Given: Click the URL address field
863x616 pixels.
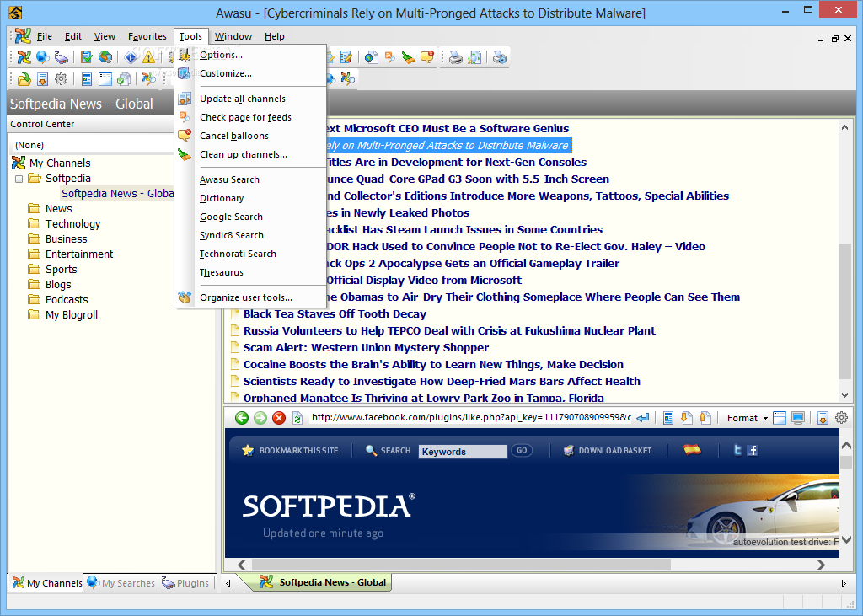Looking at the screenshot, I should pos(471,417).
